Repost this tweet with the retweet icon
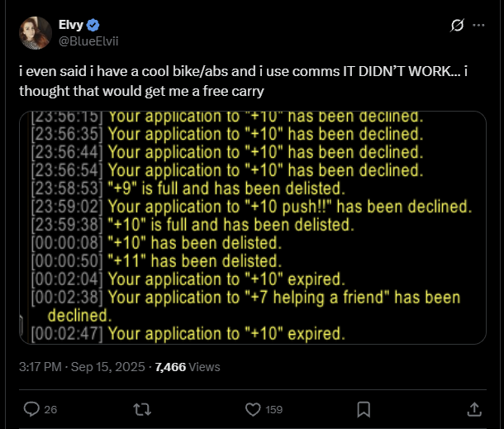Image resolution: width=504 pixels, height=429 pixels. click(142, 410)
